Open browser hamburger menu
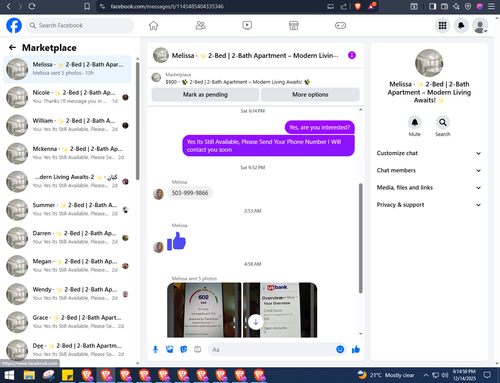Viewport: 500px width, 383px height. point(491,6)
